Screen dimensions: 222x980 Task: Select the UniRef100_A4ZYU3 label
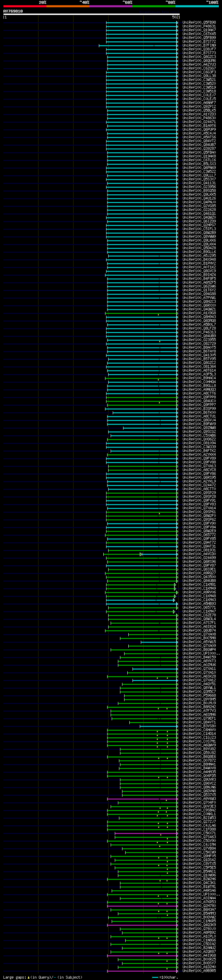pyautogui.click(x=199, y=64)
